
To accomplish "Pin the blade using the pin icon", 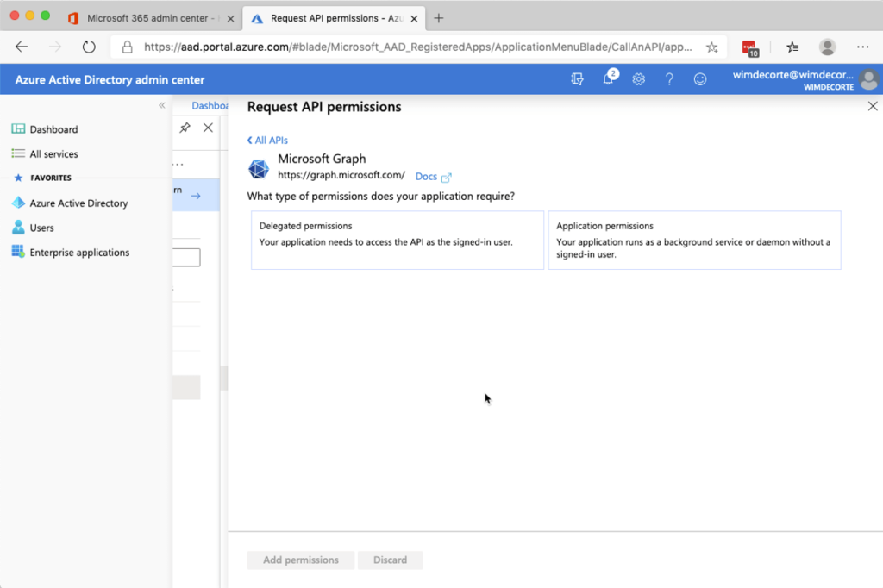I will point(185,127).
